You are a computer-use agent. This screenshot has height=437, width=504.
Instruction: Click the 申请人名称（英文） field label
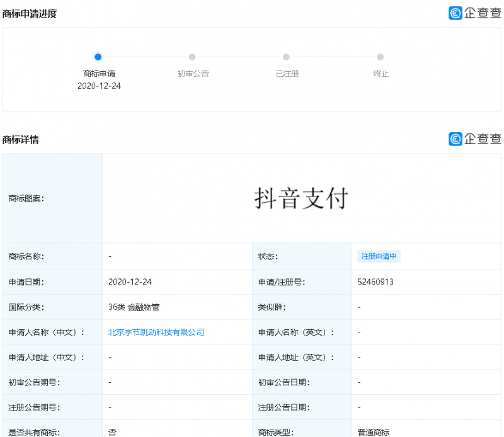click(x=296, y=332)
